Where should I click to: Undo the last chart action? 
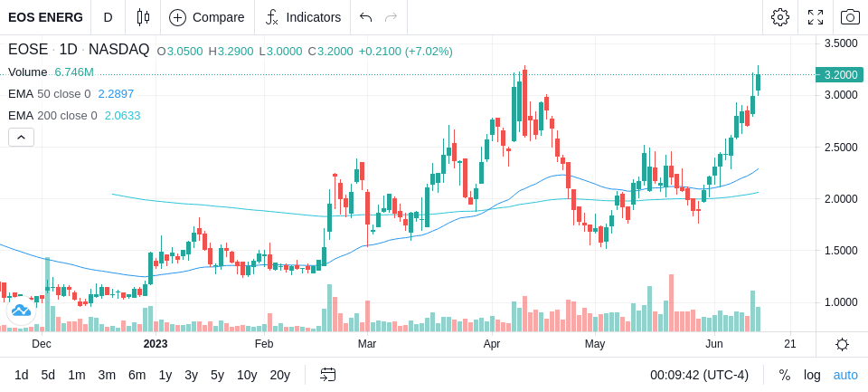pyautogui.click(x=365, y=17)
